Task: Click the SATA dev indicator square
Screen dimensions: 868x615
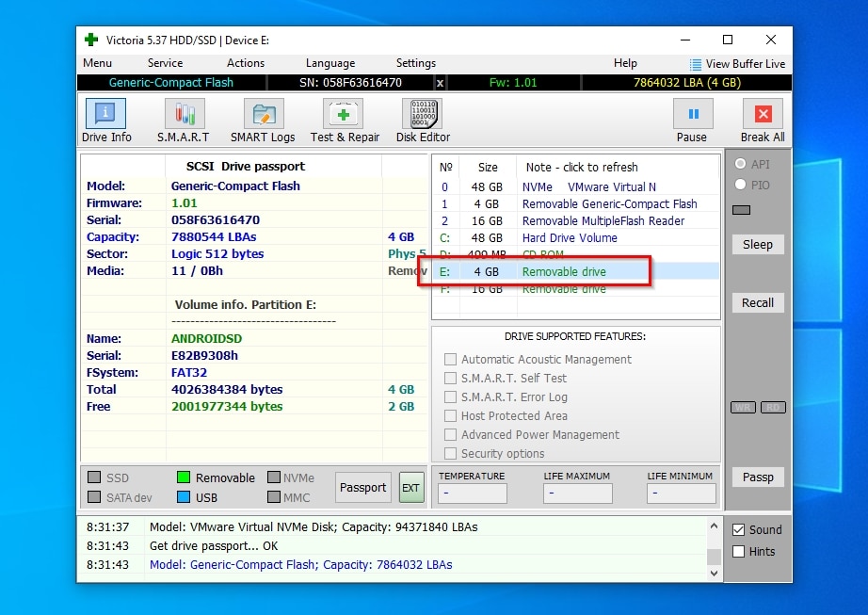Action: tap(94, 497)
